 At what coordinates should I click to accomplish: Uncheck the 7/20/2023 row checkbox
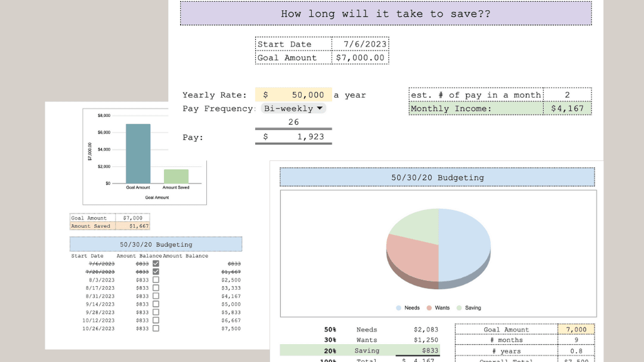pyautogui.click(x=156, y=271)
